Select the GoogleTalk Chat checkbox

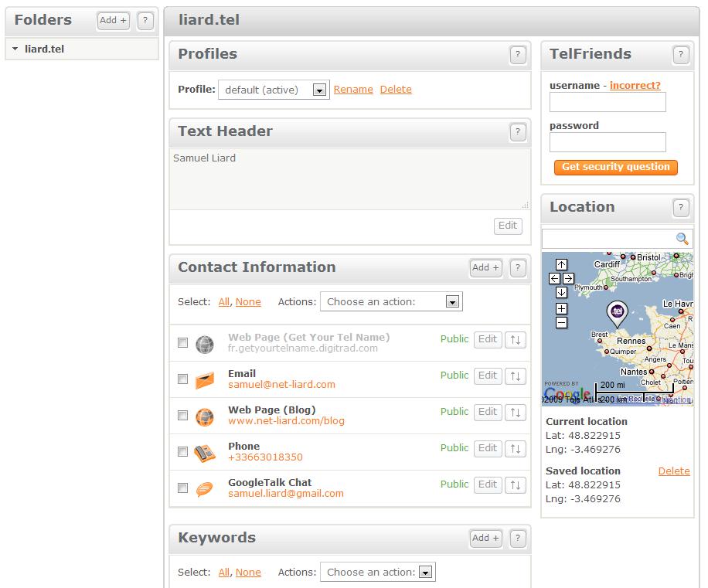(x=183, y=488)
